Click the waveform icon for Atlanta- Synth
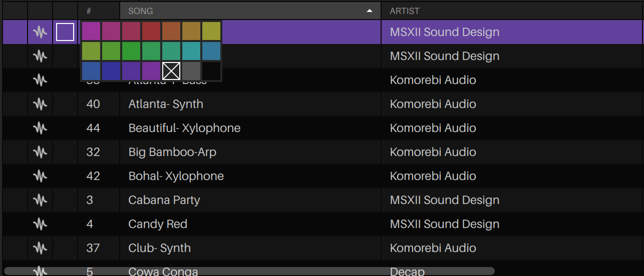This screenshot has width=644, height=276. click(40, 104)
